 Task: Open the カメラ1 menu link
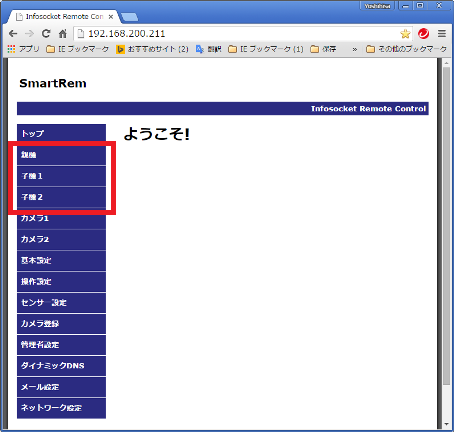click(61, 219)
